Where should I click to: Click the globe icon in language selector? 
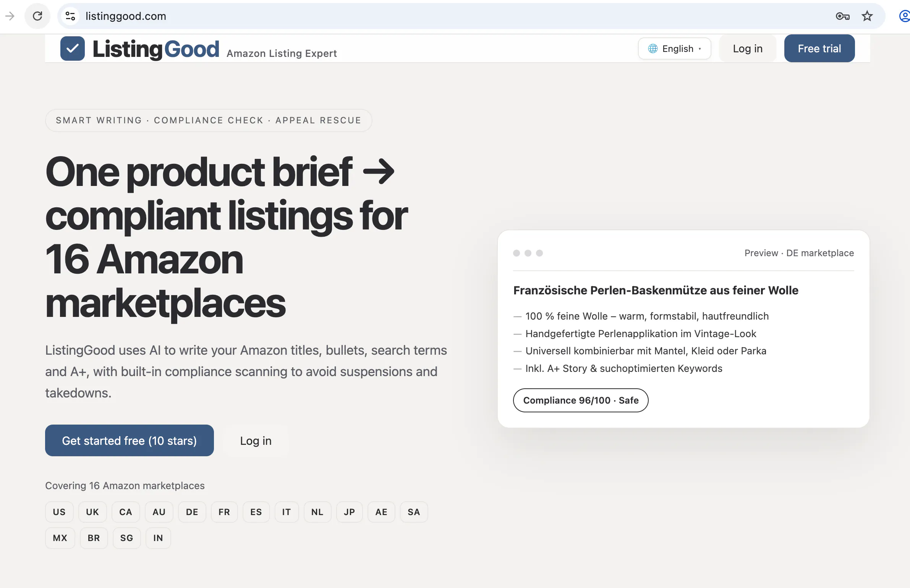(x=653, y=48)
